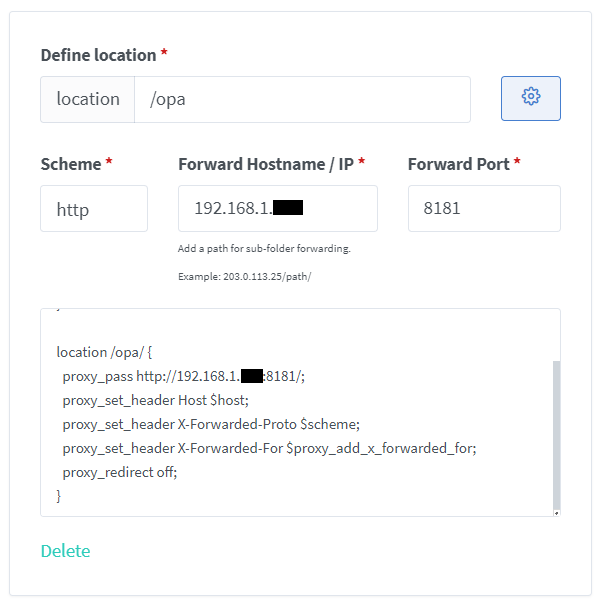
Task: Click the X-Forwarded-Proto $scheme line
Action: tap(211, 424)
